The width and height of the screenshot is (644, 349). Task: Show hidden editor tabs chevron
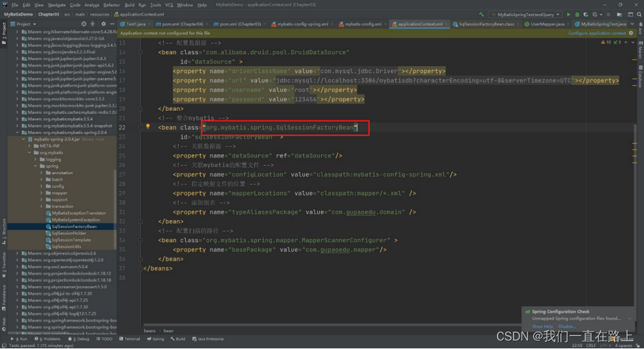coord(632,24)
